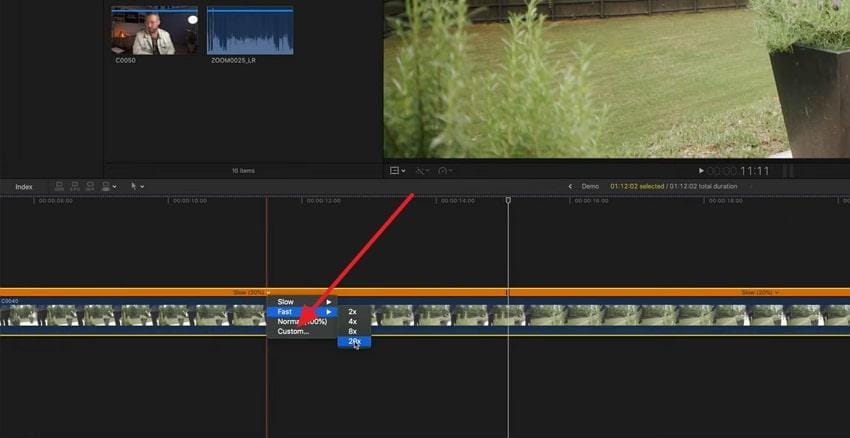Select the C0050 clip thumbnail
This screenshot has width=850, height=438.
154,31
